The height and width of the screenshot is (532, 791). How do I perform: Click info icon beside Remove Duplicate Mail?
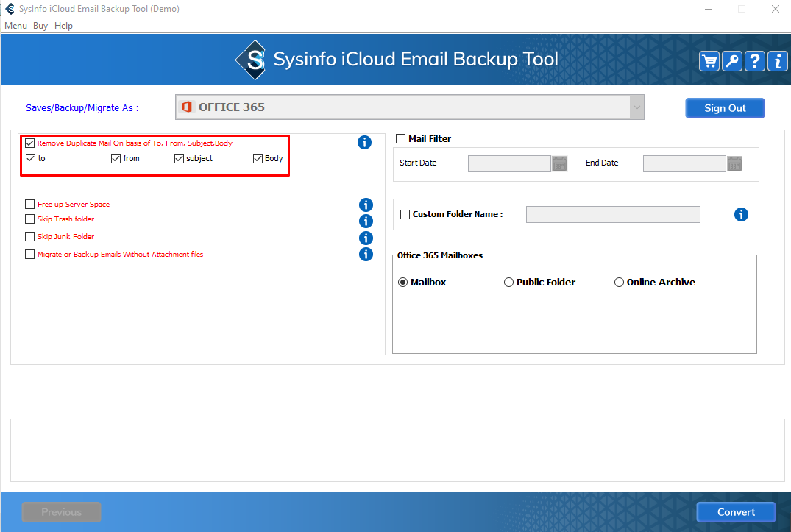point(364,143)
